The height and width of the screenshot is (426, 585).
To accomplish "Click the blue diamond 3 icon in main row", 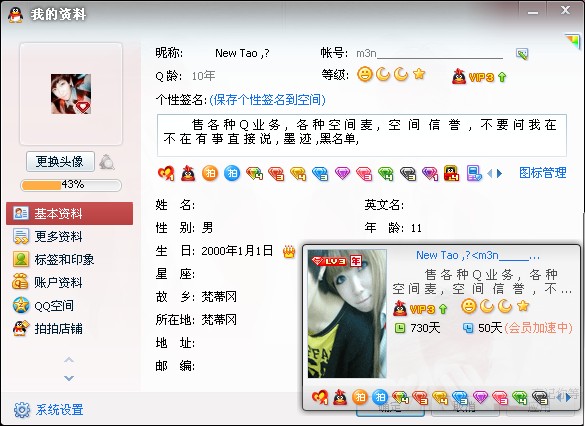I will [x=320, y=173].
